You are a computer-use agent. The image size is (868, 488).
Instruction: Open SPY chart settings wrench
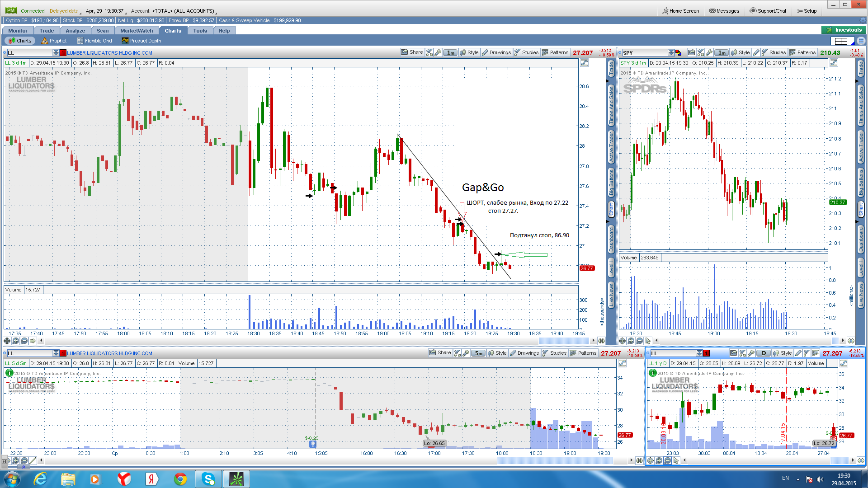pyautogui.click(x=709, y=52)
